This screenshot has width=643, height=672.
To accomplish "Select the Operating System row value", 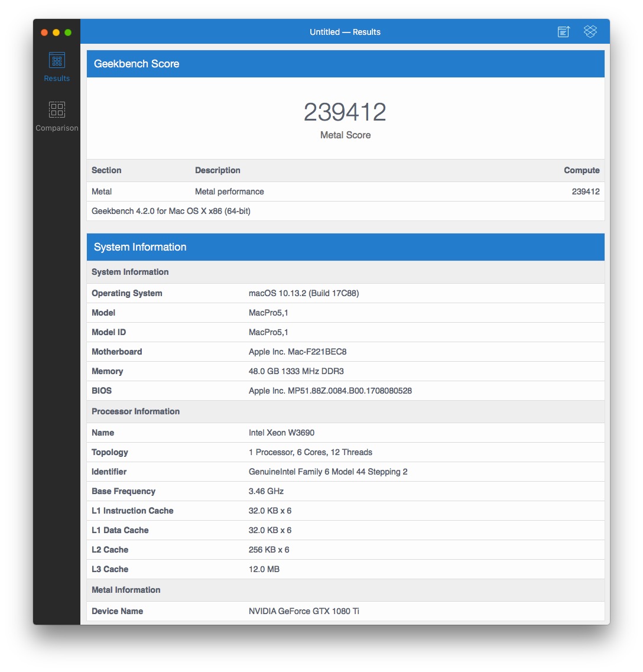I will coord(304,293).
